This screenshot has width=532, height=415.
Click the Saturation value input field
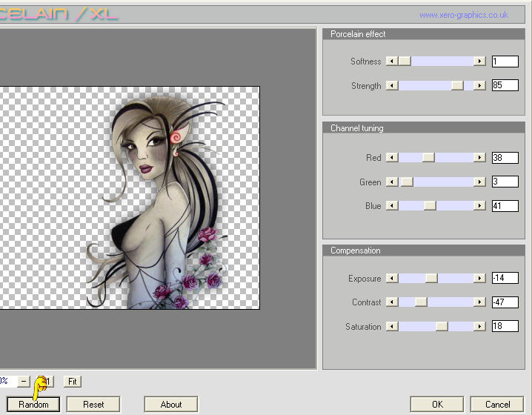[x=505, y=327]
